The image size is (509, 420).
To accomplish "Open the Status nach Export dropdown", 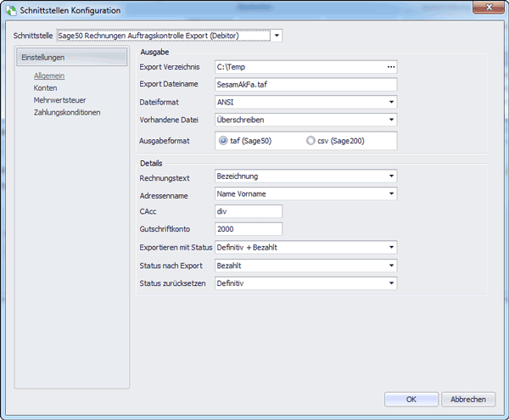I will click(391, 266).
